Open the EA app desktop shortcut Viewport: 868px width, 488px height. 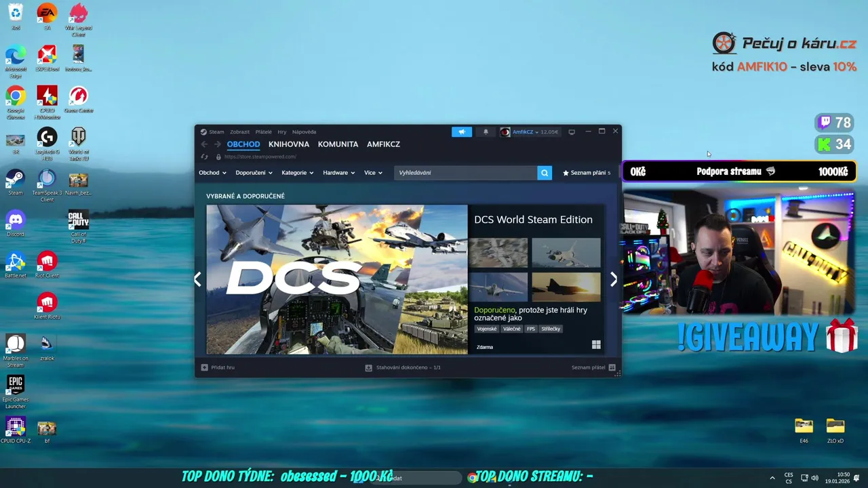click(47, 17)
